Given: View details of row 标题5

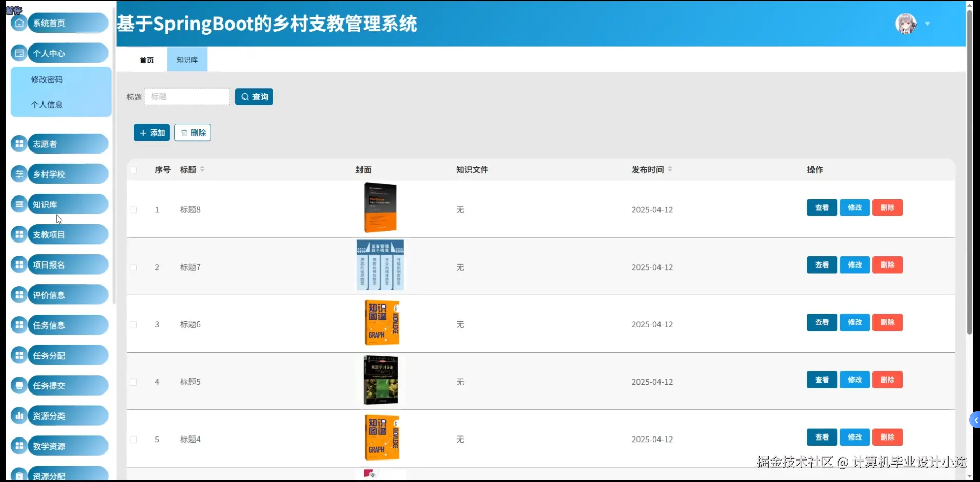Looking at the screenshot, I should click(x=822, y=380).
